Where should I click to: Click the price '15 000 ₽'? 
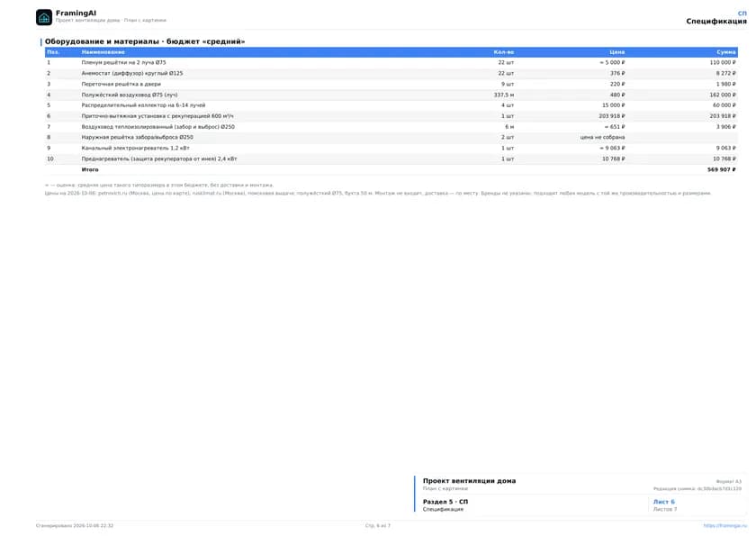[x=613, y=105]
